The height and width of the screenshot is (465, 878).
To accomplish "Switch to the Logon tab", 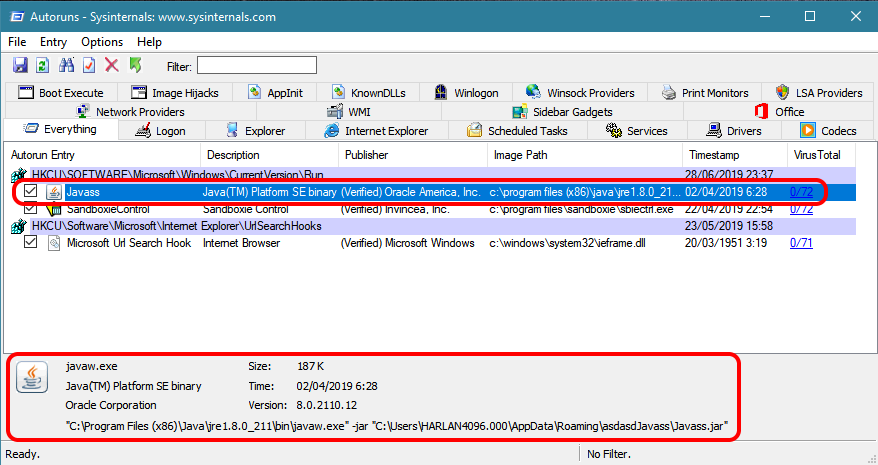I will coord(160,131).
